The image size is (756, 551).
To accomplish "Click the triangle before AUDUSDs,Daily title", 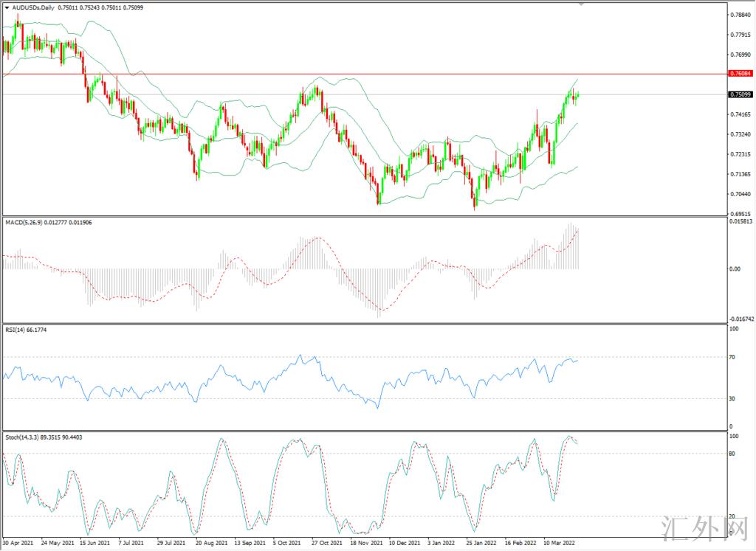I will (7, 7).
